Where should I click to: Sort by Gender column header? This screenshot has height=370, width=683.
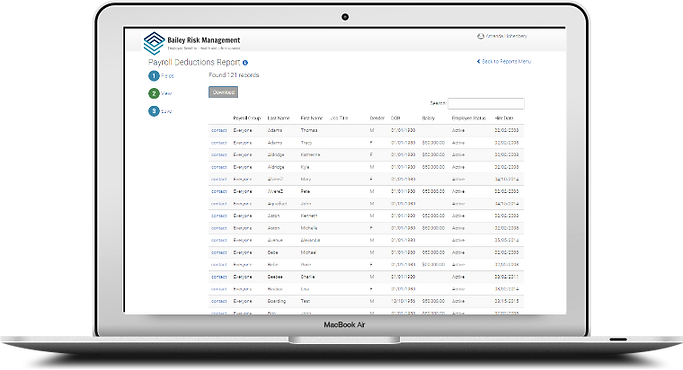377,118
